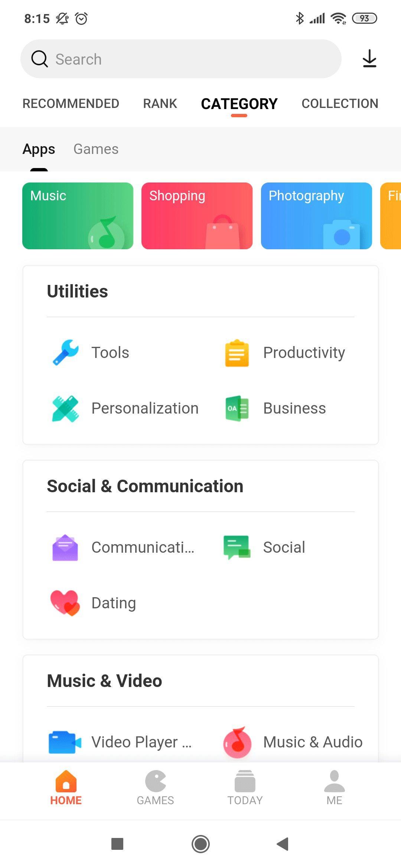Open the downloads manager icon

[x=369, y=59]
